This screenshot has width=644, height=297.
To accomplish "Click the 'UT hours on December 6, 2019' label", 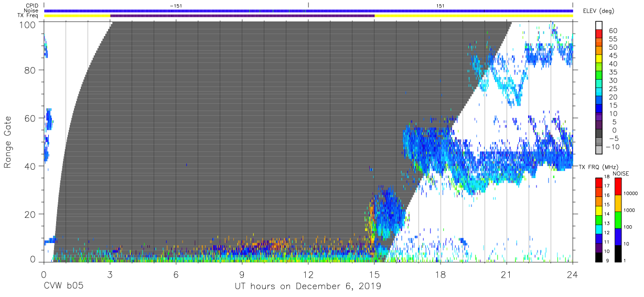I will pyautogui.click(x=308, y=287).
